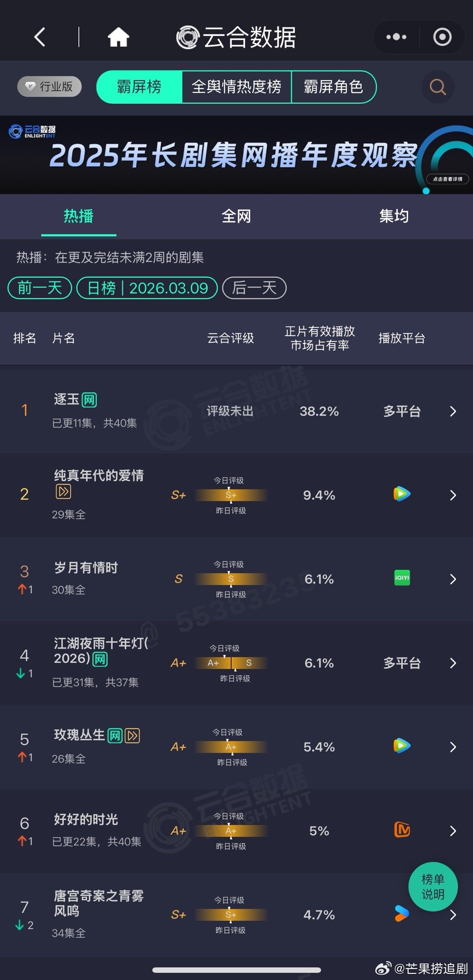Switch to 霸屏角色 segment
This screenshot has width=473, height=980.
click(333, 87)
